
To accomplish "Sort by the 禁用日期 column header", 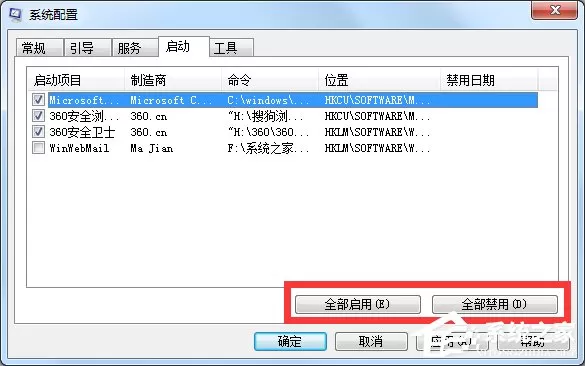I will [489, 80].
